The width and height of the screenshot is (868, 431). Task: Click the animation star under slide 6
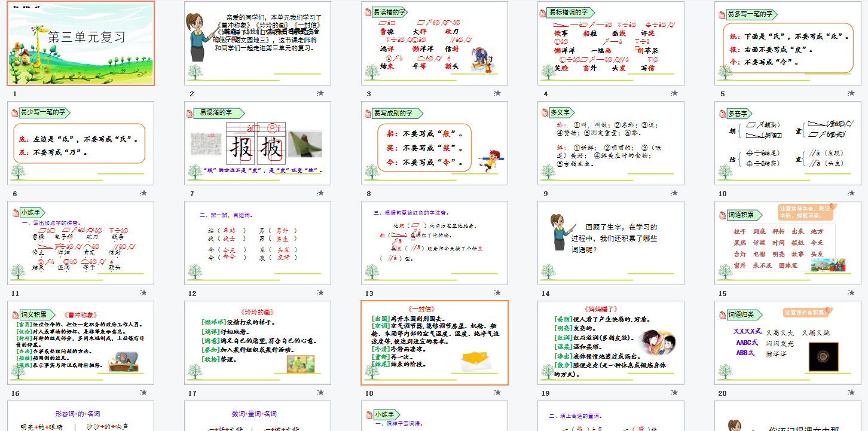tap(143, 193)
